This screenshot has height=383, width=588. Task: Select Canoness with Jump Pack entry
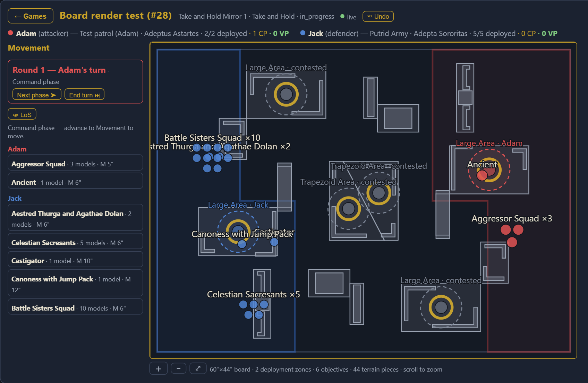click(x=75, y=284)
